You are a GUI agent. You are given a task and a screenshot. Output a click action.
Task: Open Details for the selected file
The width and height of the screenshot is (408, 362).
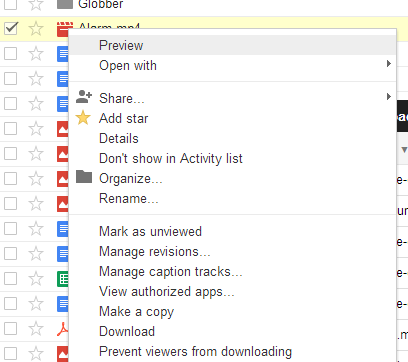click(x=232, y=138)
